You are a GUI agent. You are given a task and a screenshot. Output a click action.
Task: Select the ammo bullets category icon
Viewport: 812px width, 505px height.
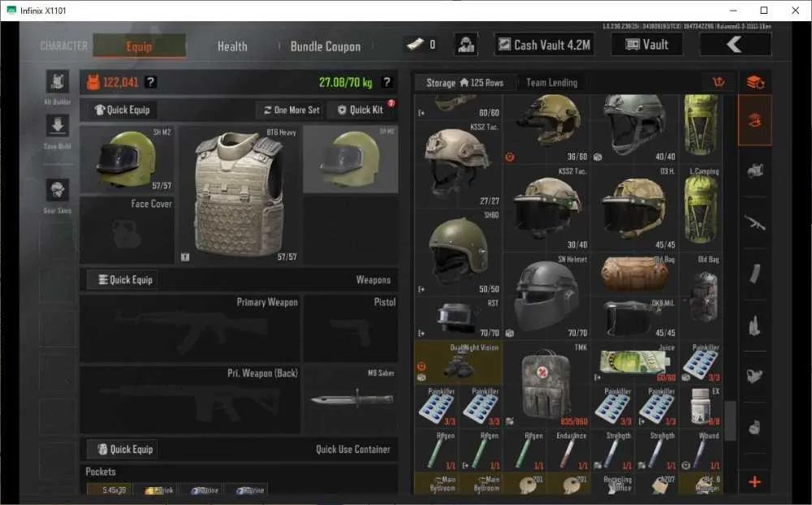point(755,326)
